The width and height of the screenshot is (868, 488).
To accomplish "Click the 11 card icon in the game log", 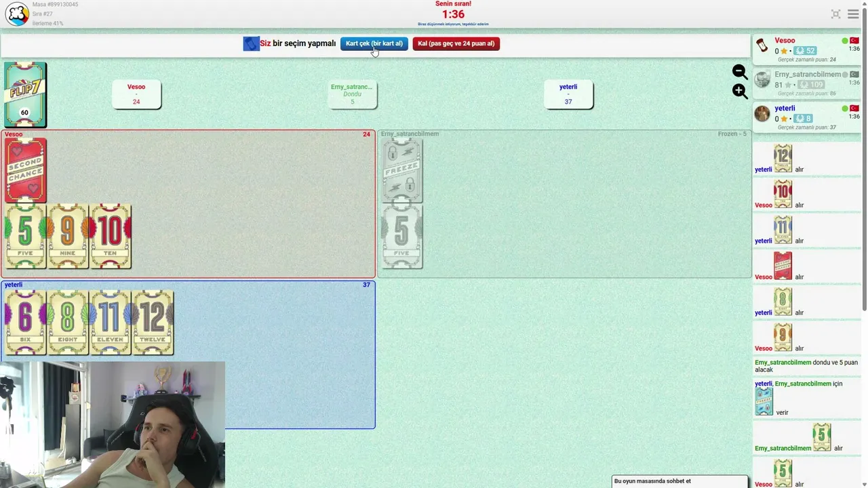I will click(783, 230).
